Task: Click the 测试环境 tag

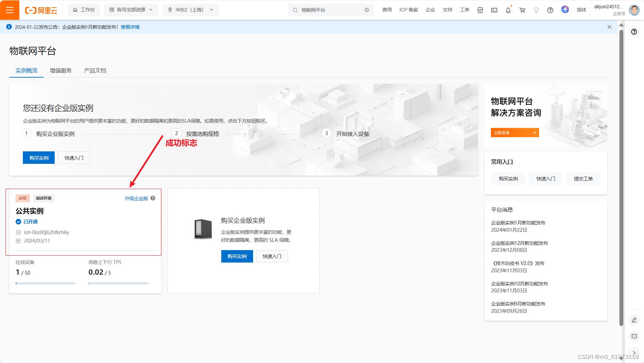Action: pyautogui.click(x=44, y=198)
